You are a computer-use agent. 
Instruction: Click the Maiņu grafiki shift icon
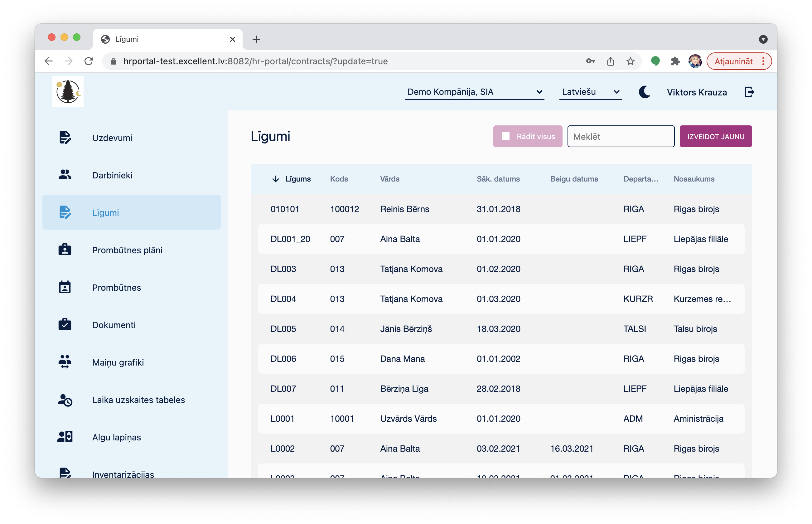coord(65,362)
